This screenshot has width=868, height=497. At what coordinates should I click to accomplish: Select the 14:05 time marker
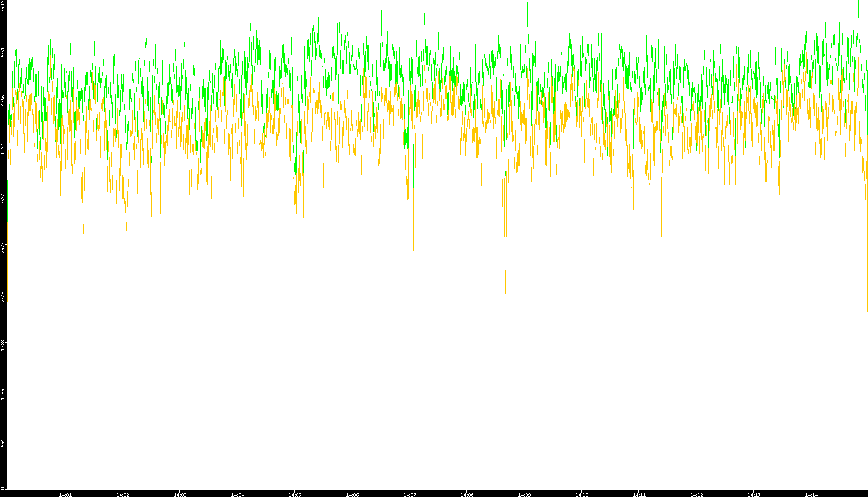(295, 495)
